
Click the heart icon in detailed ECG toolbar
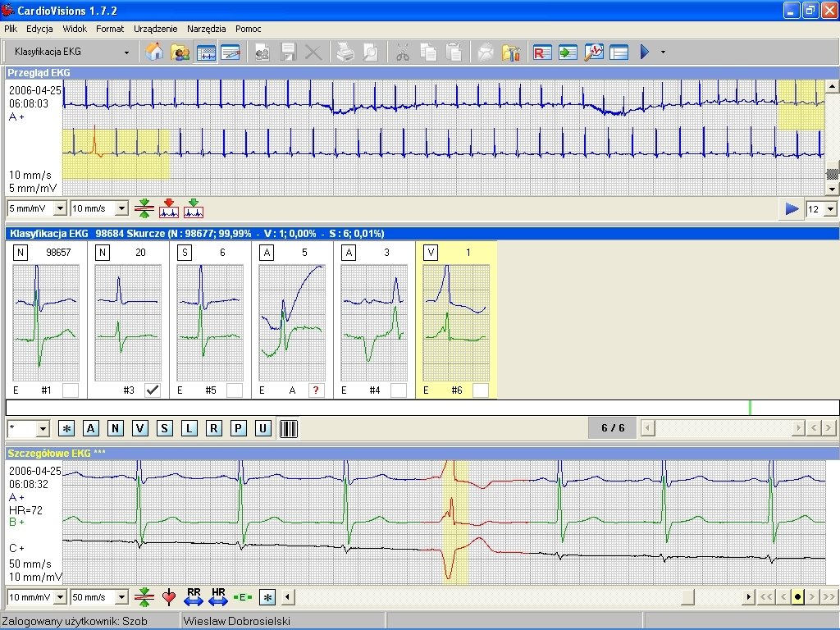(x=169, y=597)
